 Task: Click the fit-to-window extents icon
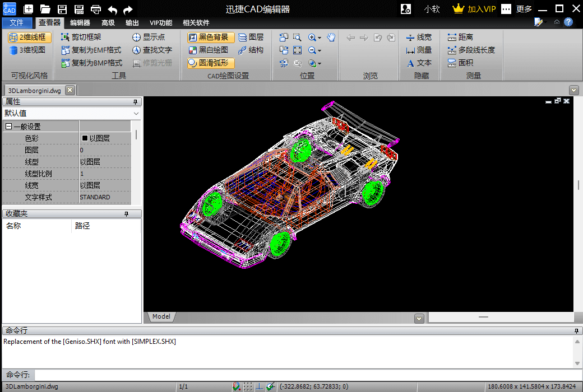click(x=298, y=50)
